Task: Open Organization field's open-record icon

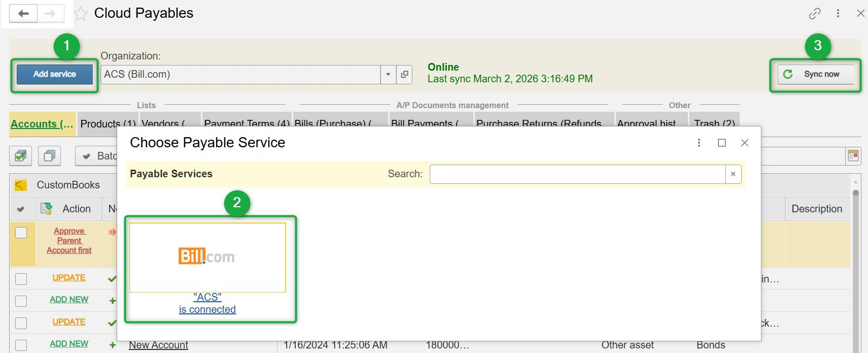Action: (404, 75)
